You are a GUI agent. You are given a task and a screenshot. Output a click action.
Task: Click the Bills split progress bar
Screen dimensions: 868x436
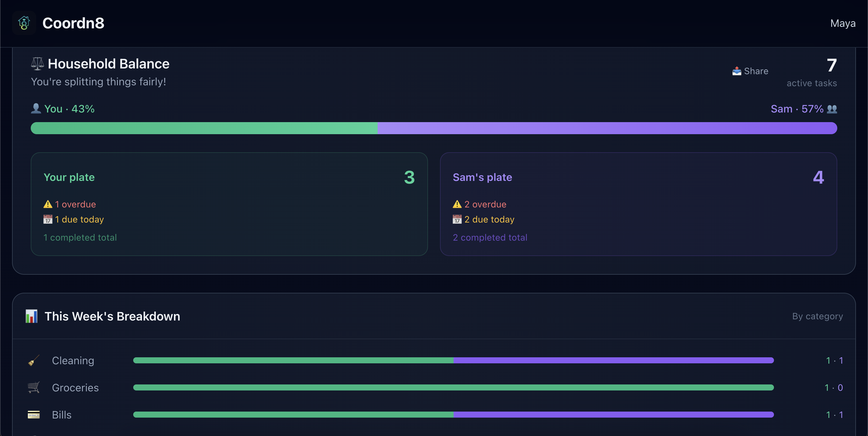click(454, 414)
